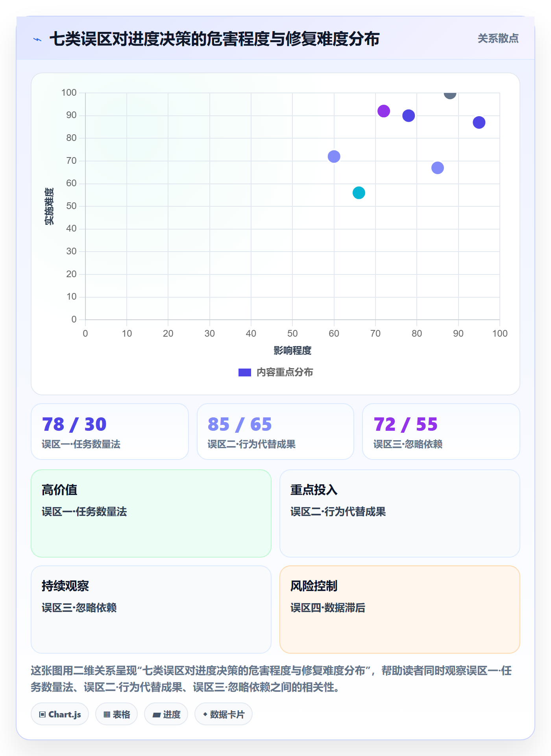Click the "高价值" quadrant heading
The width and height of the screenshot is (551, 756).
point(59,490)
